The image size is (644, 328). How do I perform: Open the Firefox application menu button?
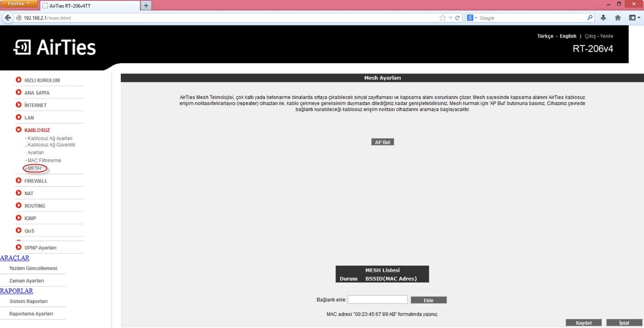click(x=19, y=4)
